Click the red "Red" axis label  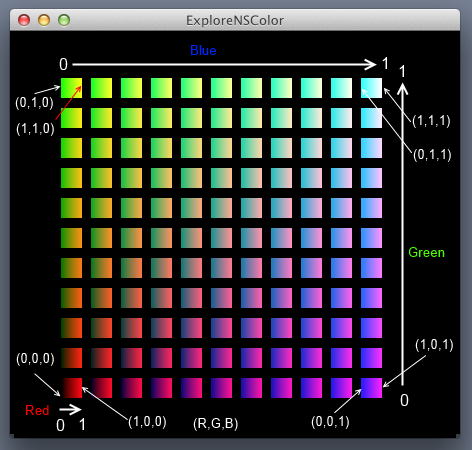(37, 410)
